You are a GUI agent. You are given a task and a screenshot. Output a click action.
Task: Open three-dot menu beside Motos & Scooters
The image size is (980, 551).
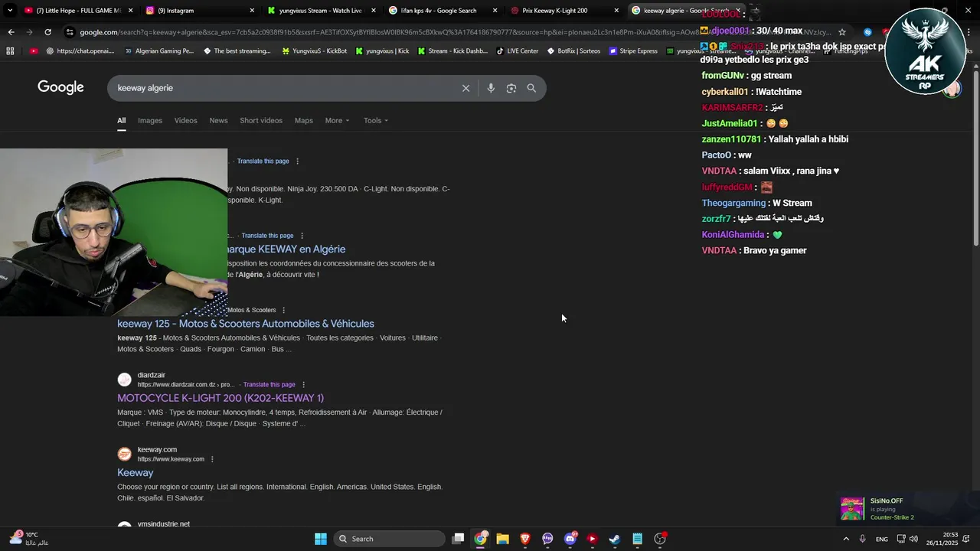click(x=283, y=310)
